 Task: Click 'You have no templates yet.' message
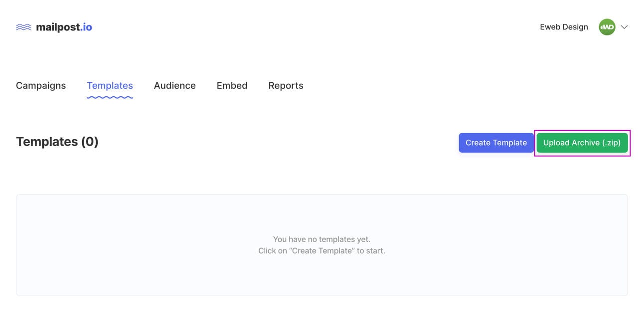tap(322, 239)
